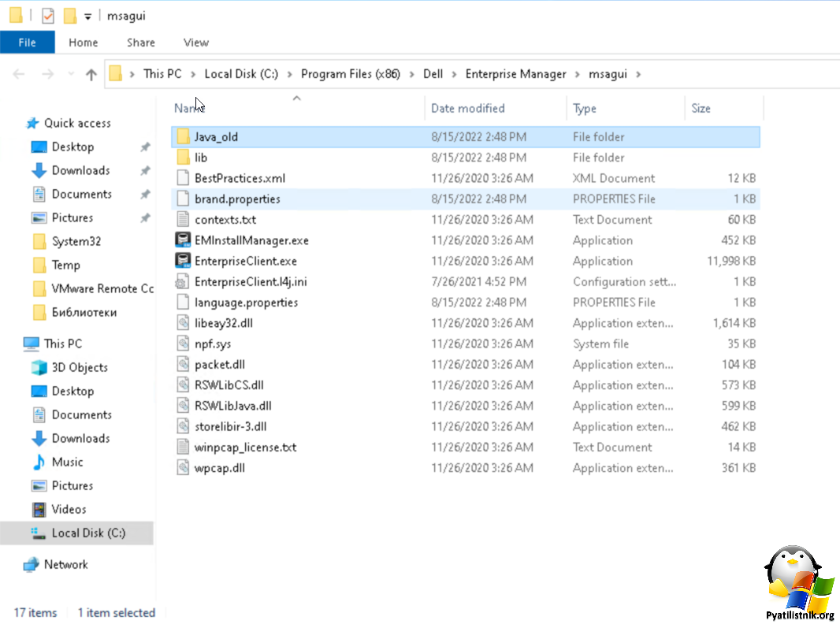
Task: Sort files by Size column header
Action: pos(701,109)
